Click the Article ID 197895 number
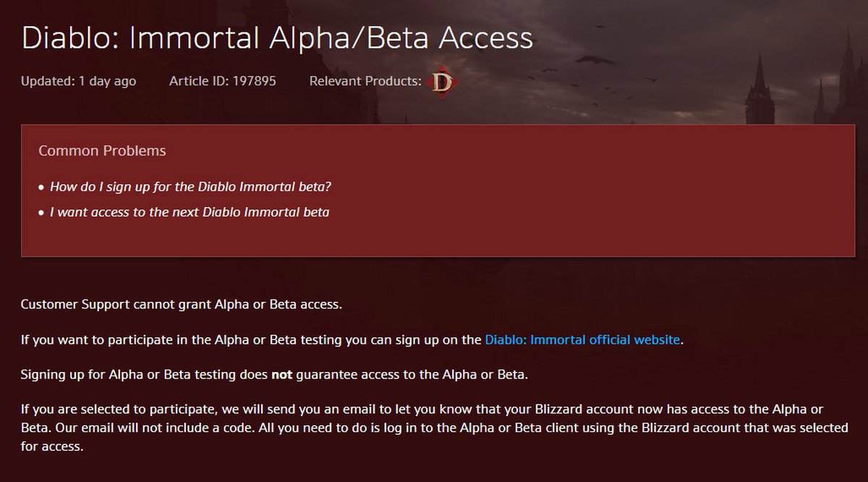This screenshot has width=868, height=482. [x=254, y=81]
